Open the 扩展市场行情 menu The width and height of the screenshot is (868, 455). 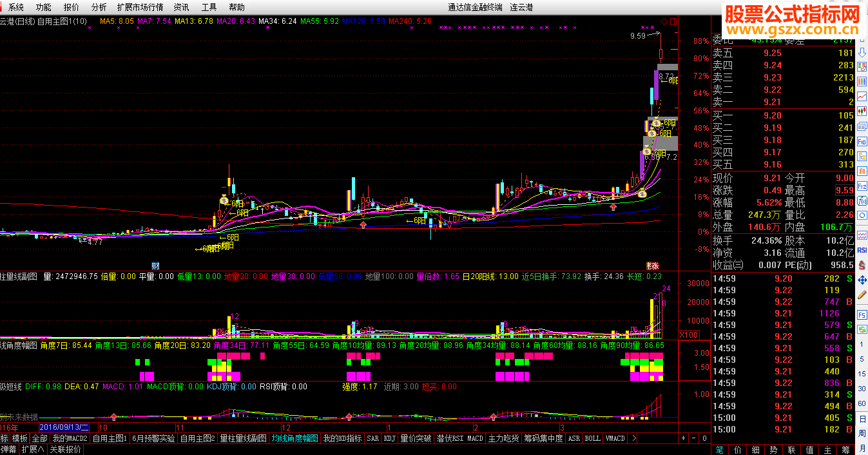click(x=140, y=7)
